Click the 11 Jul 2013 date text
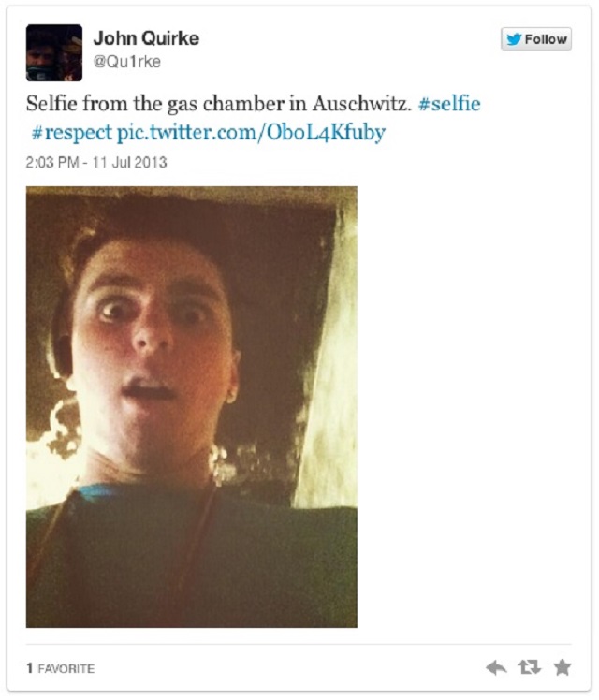 [130, 162]
